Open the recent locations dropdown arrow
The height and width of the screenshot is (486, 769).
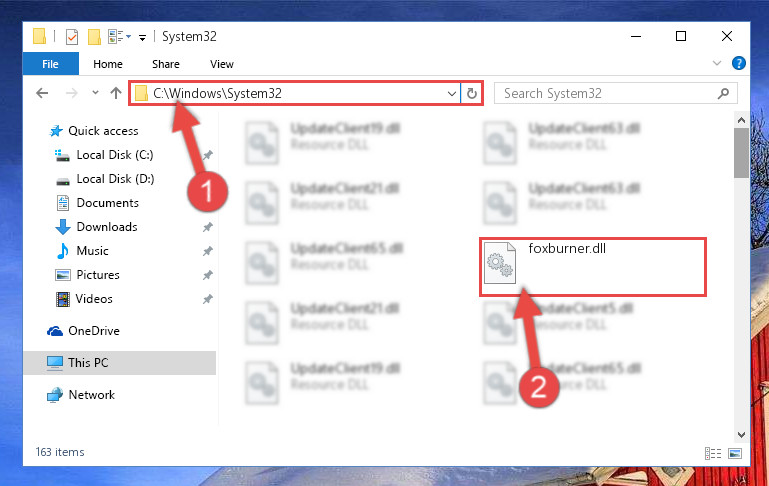click(95, 93)
